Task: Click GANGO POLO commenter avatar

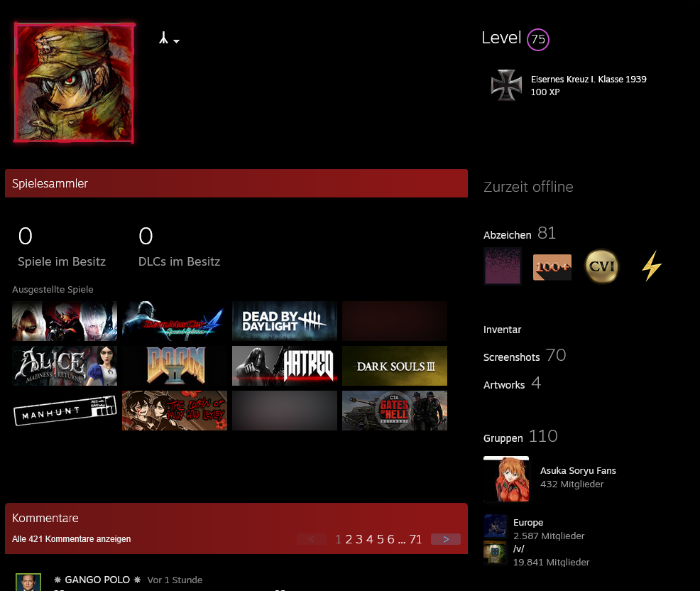Action: click(x=28, y=582)
